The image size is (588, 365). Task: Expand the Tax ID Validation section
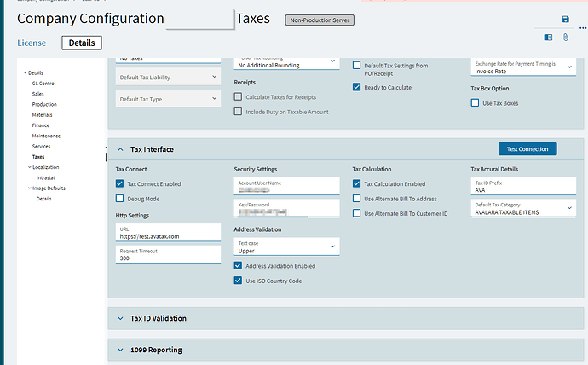coord(120,318)
